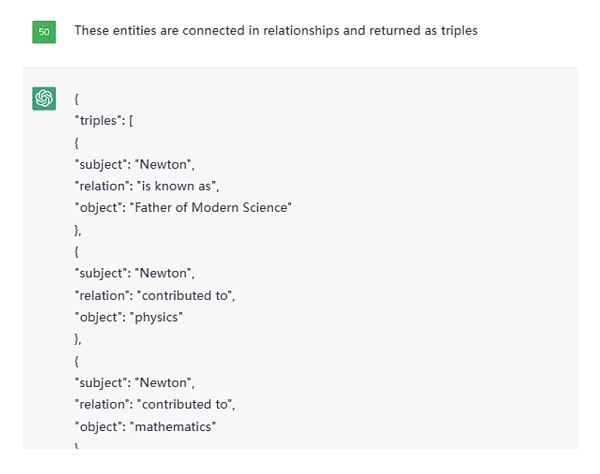Screen dimensions: 600x474
Task: Click the opening brace starting the mathematics triple
Action: click(77, 361)
